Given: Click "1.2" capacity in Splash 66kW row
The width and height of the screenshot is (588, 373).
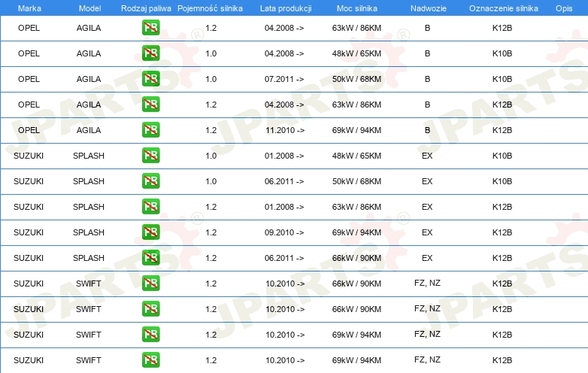Looking at the screenshot, I should click(x=211, y=258).
